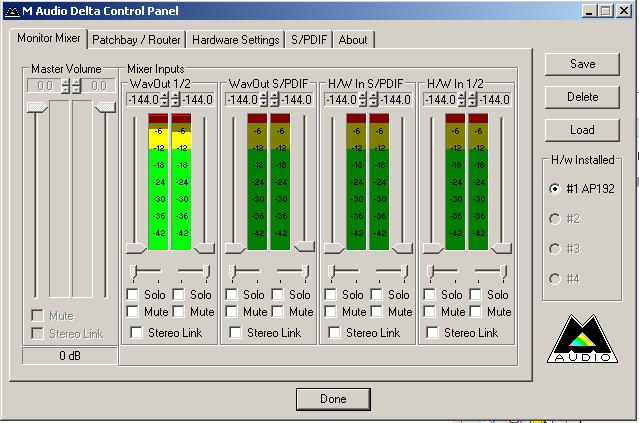Switch to the Patchbay / Router tab
The image size is (639, 423).
pos(136,40)
